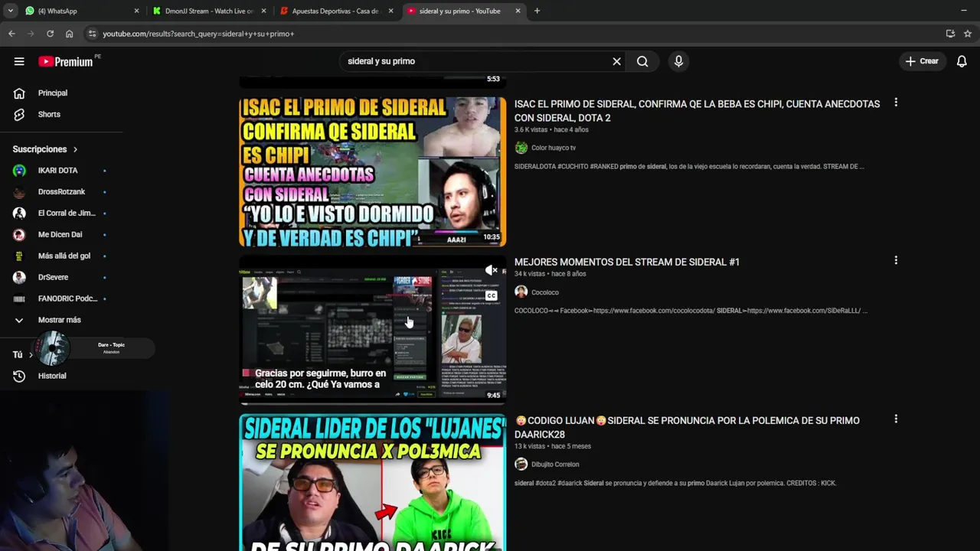Open the Color huayco tv channel link
This screenshot has width=980, height=551.
click(554, 148)
